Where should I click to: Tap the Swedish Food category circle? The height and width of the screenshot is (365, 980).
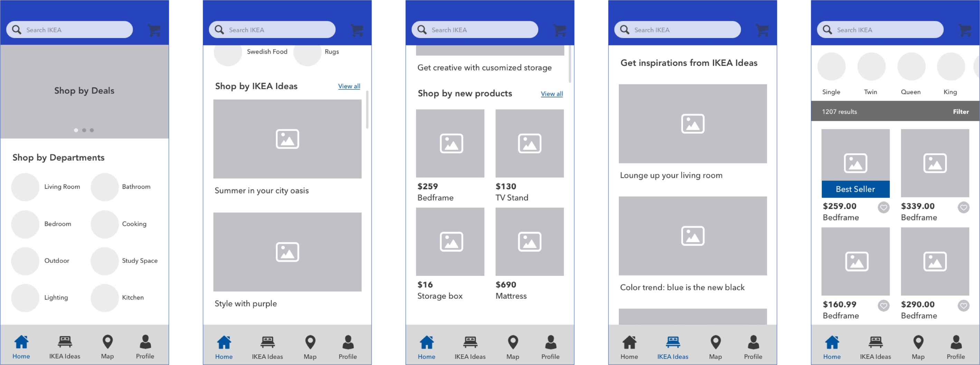click(228, 53)
